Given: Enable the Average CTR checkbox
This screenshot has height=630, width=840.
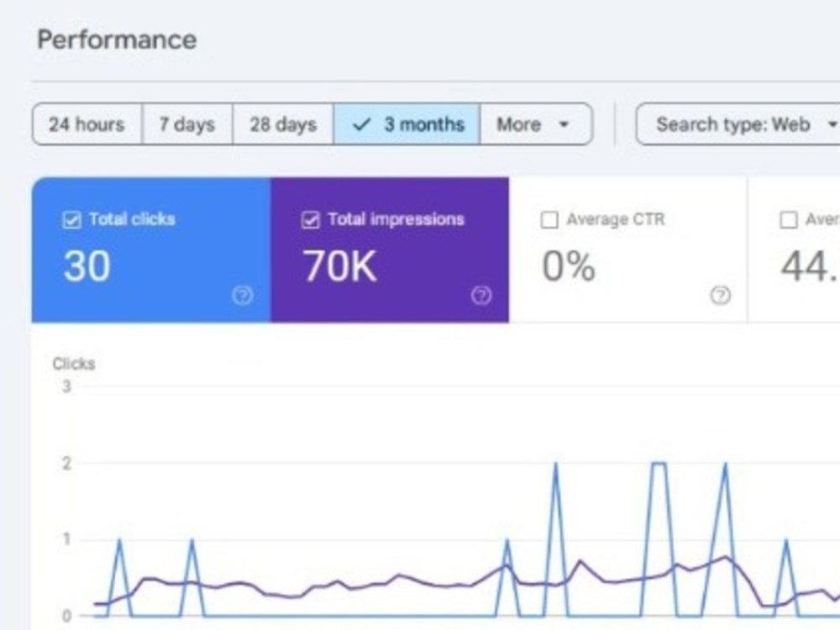Looking at the screenshot, I should [x=549, y=220].
